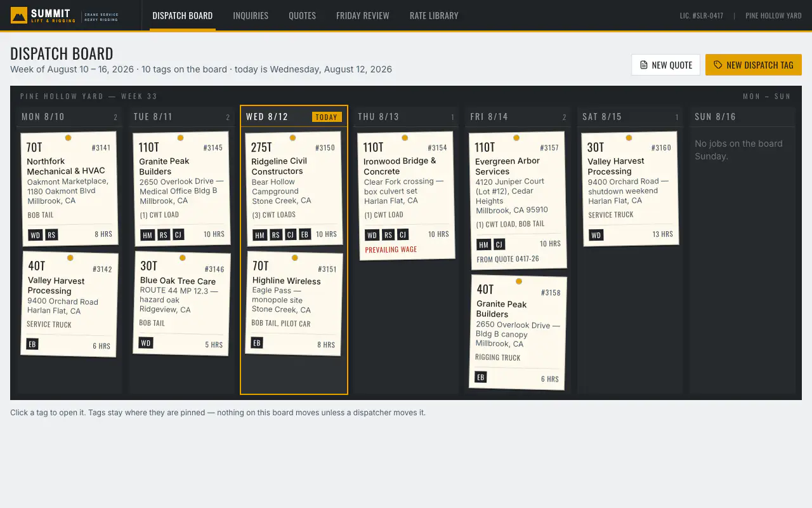Click the THU 8/13 column header
Viewport: 812px width, 508px height.
tap(406, 117)
